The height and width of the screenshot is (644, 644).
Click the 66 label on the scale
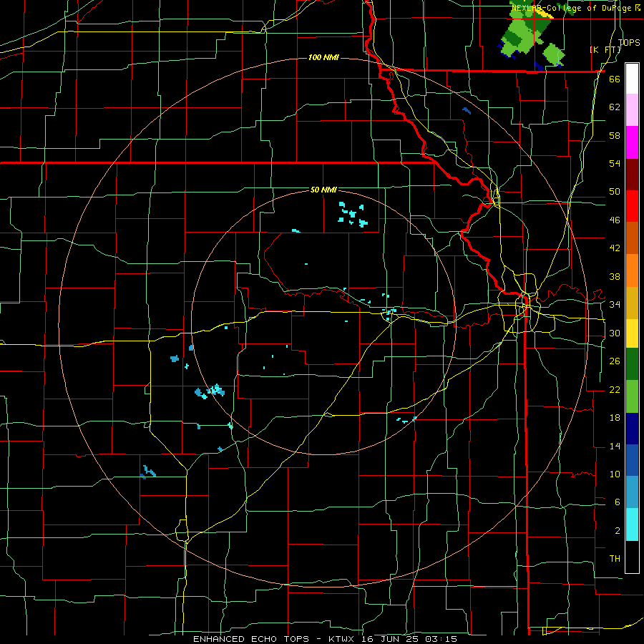(x=615, y=79)
